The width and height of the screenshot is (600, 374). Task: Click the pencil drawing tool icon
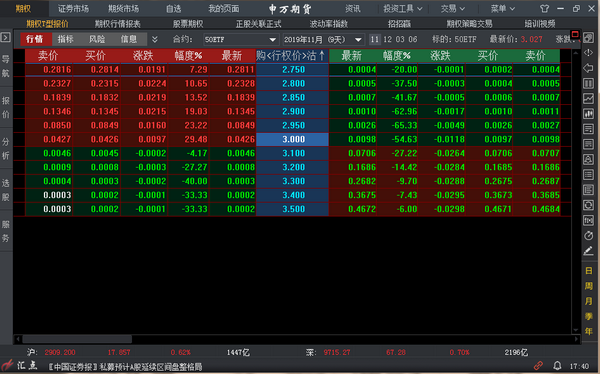[588, 251]
